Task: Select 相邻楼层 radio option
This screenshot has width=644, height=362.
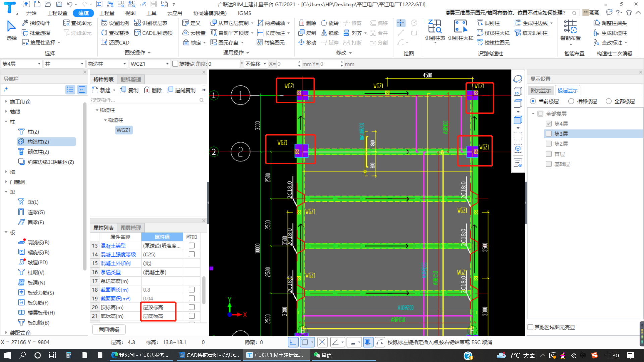Action: click(x=571, y=101)
